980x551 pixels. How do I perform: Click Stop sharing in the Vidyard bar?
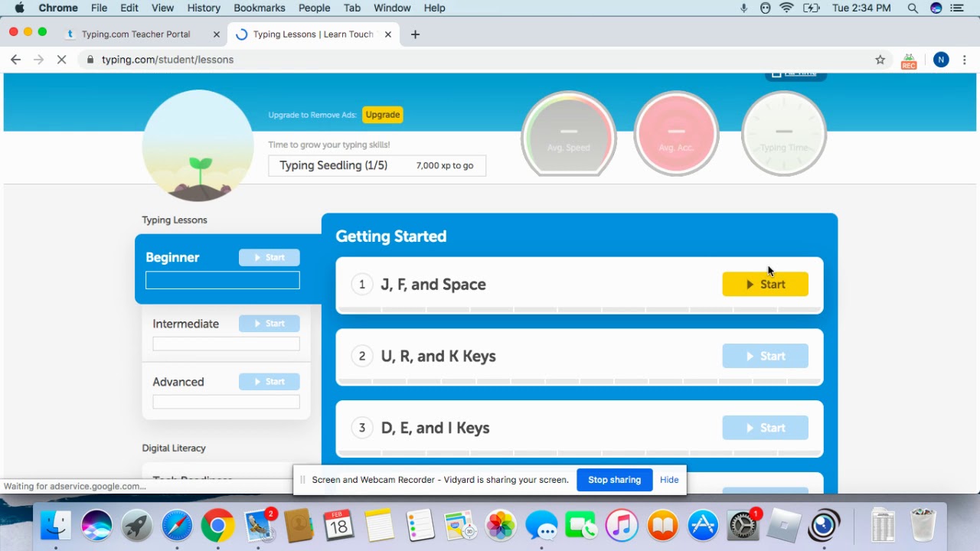tap(614, 480)
